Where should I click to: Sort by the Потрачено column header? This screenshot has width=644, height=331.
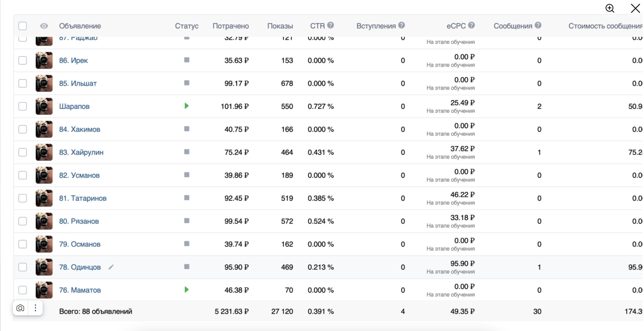tap(231, 26)
